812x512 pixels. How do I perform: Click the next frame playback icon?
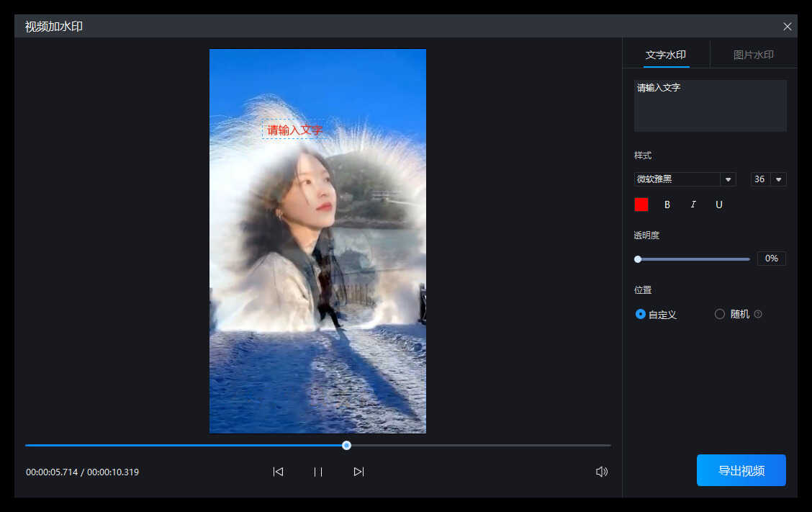coord(358,472)
